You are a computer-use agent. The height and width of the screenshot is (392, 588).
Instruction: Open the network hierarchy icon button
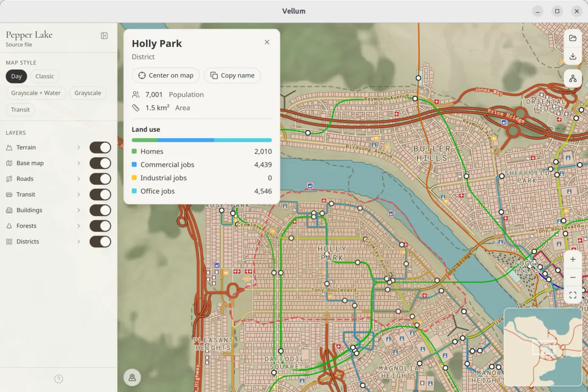coord(573,78)
